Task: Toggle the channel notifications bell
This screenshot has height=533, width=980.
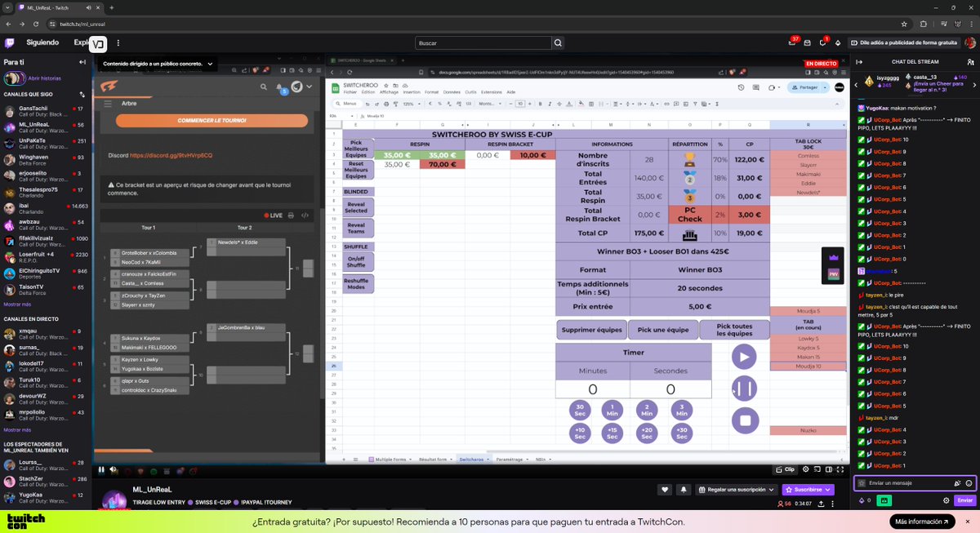Action: 682,490
